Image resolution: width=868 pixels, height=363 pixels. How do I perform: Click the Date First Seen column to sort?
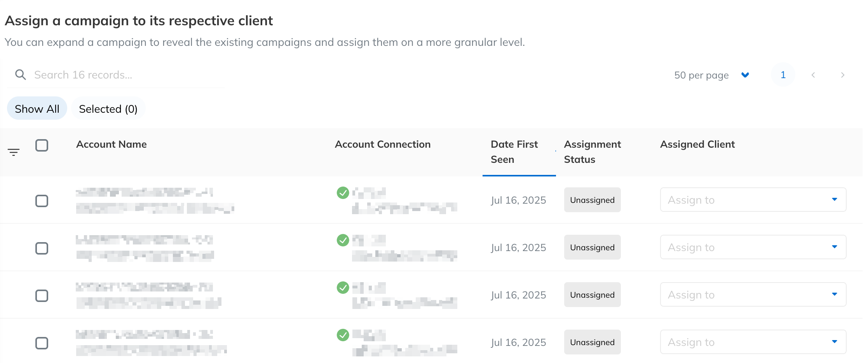[514, 152]
